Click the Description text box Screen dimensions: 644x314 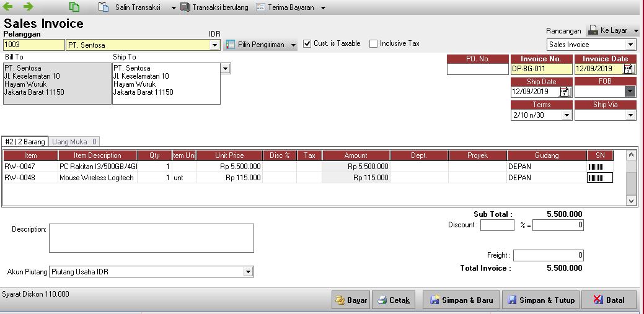(152, 238)
